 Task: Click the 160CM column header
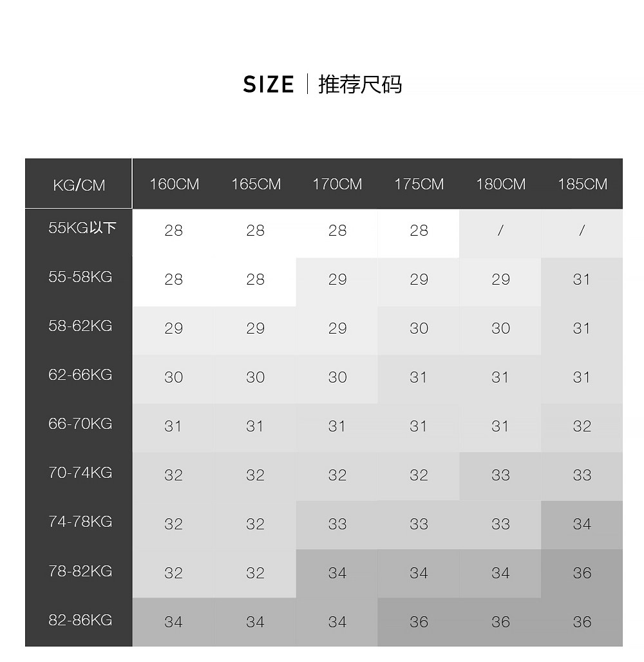click(174, 184)
